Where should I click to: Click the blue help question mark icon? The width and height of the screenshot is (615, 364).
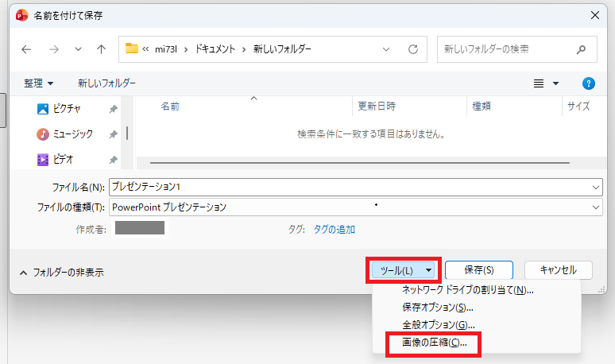[x=589, y=83]
